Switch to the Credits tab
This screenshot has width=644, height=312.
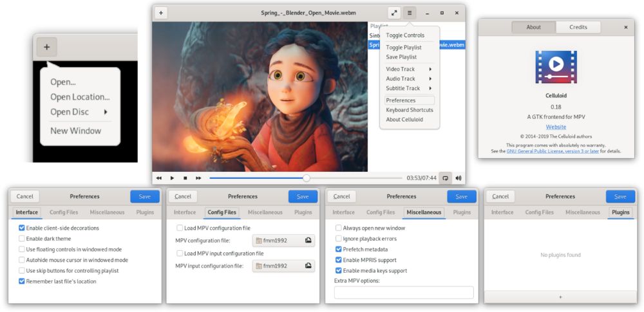click(578, 27)
